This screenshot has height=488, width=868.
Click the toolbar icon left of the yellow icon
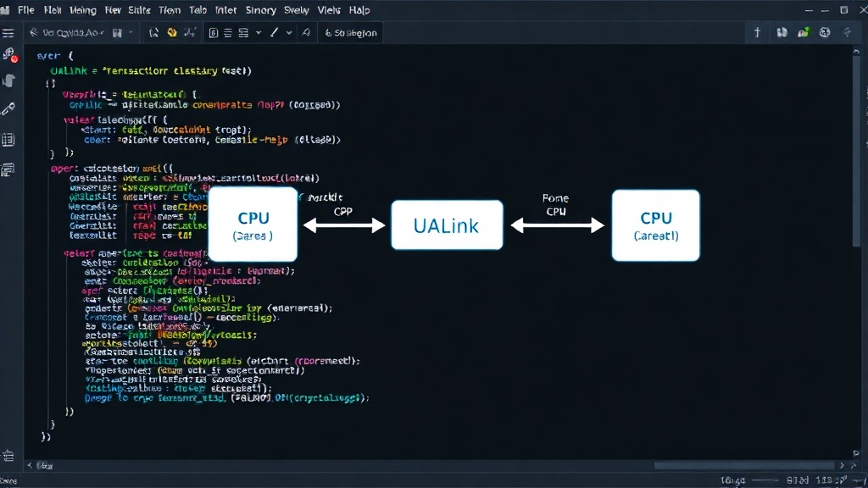coord(154,33)
